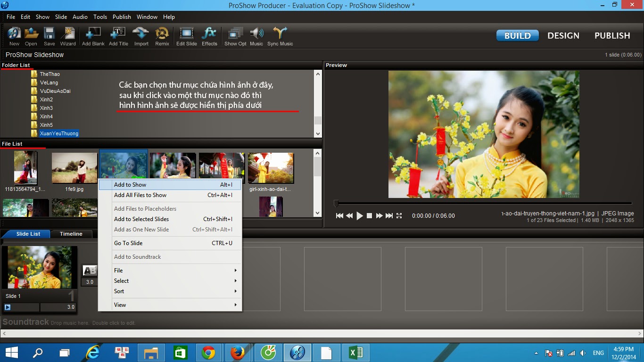Screen dimensions: 644x362
Task: Open Windows Start button
Action: (x=11, y=353)
